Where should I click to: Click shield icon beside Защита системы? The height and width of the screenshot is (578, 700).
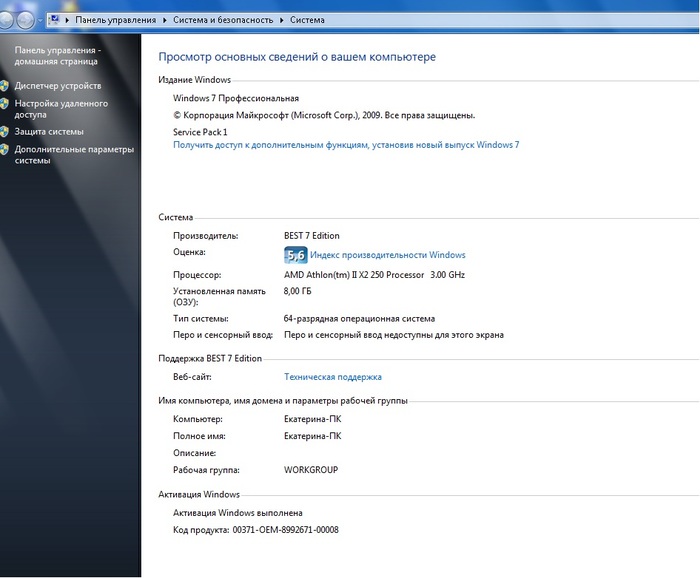point(5,132)
